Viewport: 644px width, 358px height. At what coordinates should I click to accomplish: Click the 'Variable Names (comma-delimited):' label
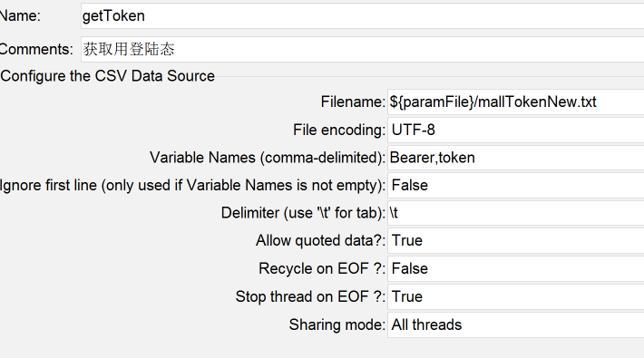pyautogui.click(x=268, y=158)
